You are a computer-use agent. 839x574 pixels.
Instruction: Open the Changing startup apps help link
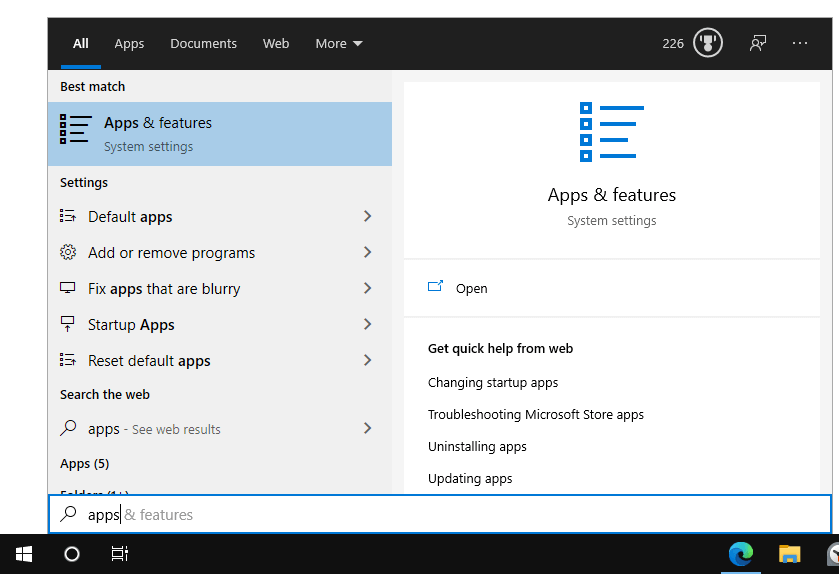point(493,382)
